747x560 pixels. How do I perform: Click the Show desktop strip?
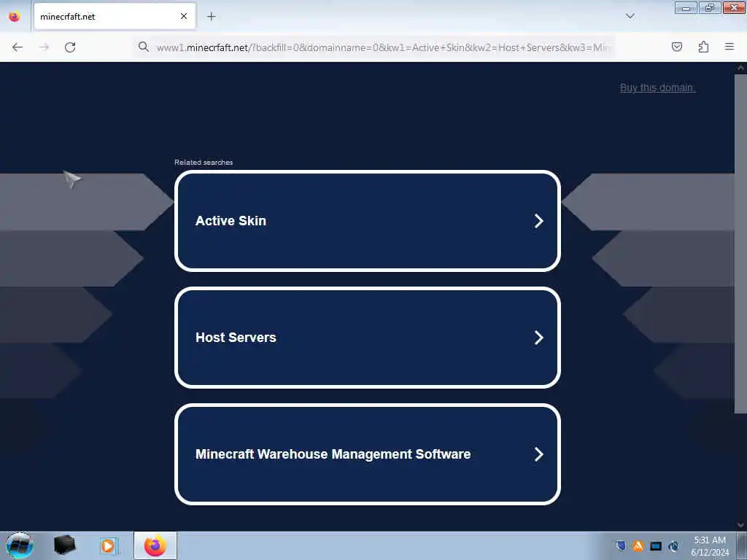[742, 545]
